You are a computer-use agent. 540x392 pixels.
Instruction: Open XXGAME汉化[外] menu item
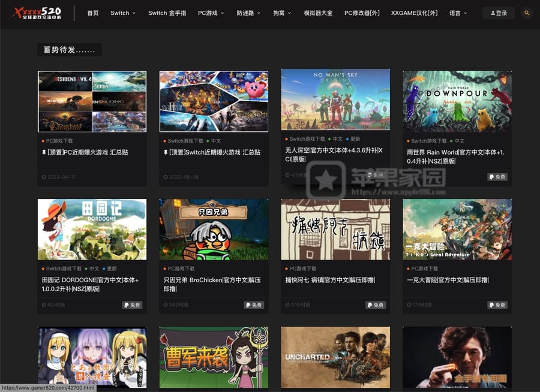point(414,13)
